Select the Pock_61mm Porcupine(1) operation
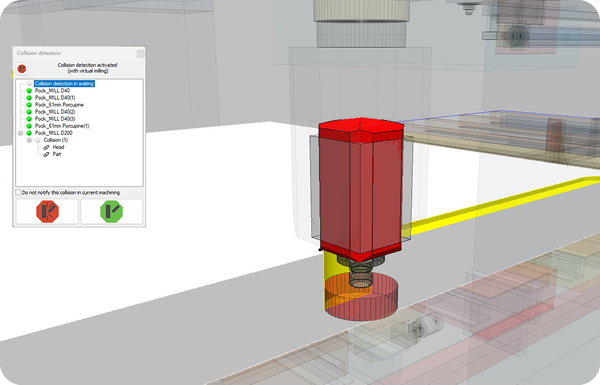600x385 pixels. coord(62,126)
